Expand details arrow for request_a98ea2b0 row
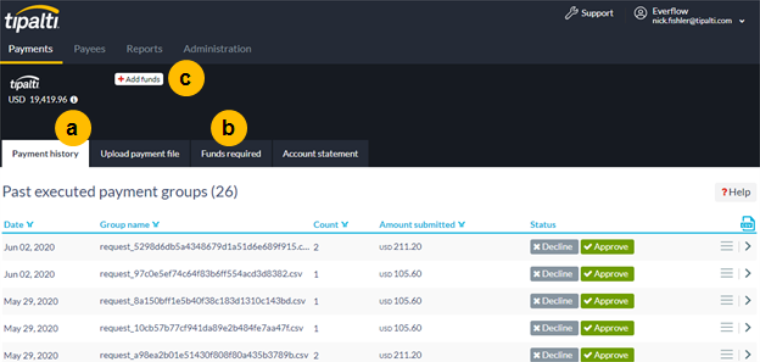The image size is (760, 362). tap(747, 355)
